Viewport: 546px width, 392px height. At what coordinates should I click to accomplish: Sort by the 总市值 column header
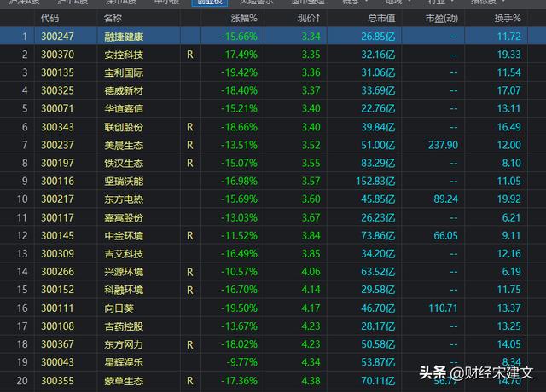pyautogui.click(x=382, y=18)
